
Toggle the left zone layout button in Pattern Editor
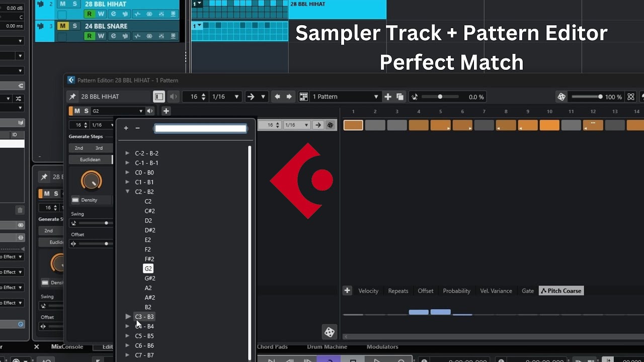point(159,97)
